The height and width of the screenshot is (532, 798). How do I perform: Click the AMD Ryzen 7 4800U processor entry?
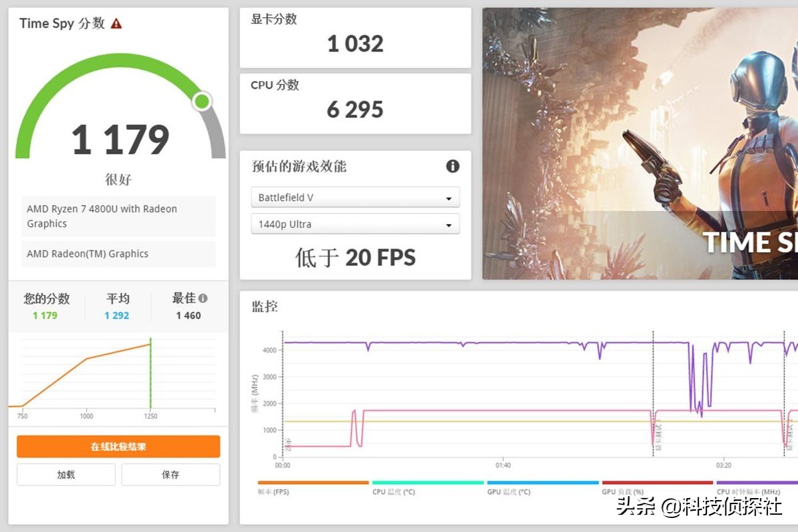click(118, 216)
